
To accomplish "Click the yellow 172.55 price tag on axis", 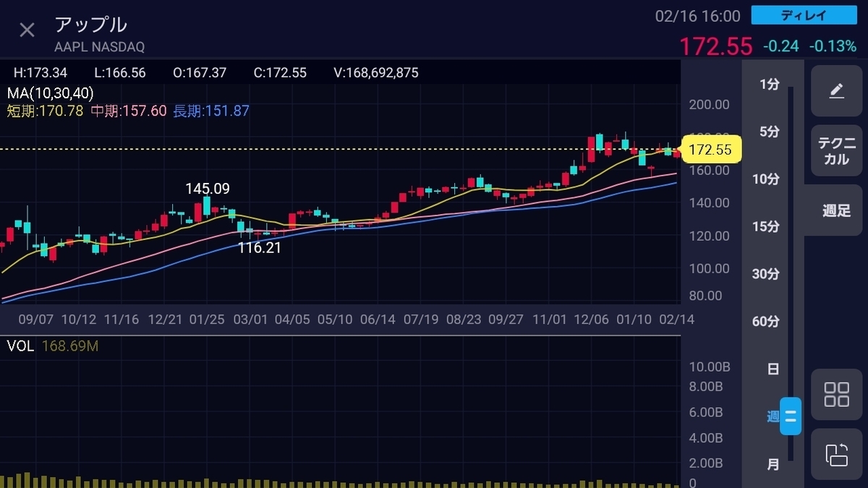I will [712, 150].
